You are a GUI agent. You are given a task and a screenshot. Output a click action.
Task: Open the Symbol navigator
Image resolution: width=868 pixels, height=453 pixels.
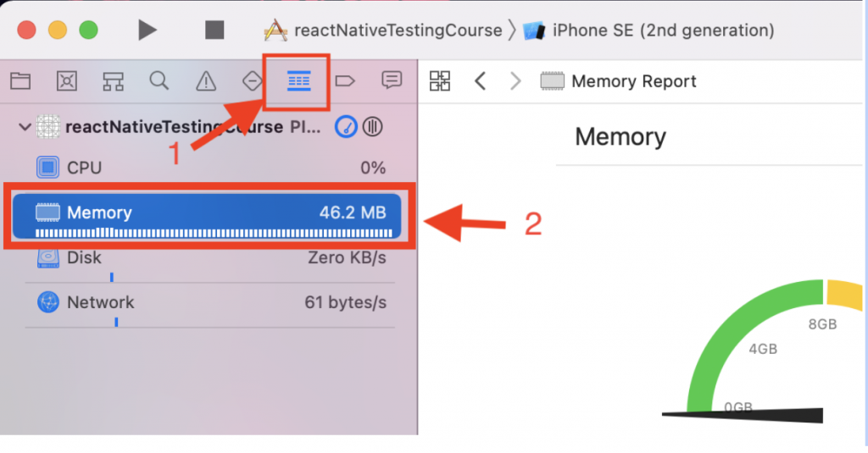pyautogui.click(x=113, y=81)
